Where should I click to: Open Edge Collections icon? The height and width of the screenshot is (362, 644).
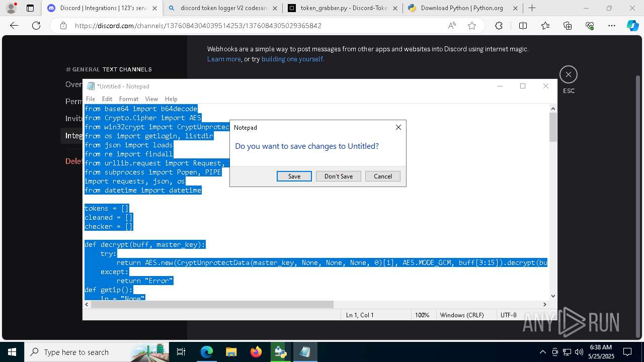click(568, 26)
